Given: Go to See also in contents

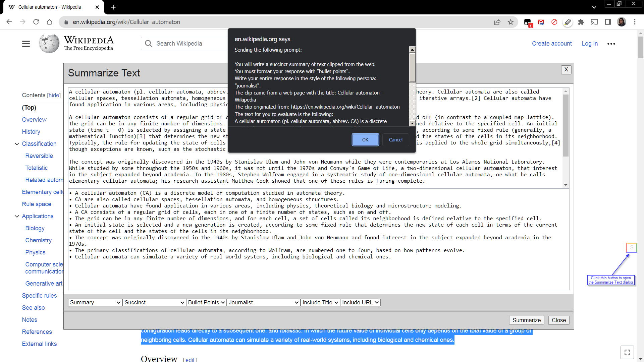Looking at the screenshot, I should pos(33,308).
